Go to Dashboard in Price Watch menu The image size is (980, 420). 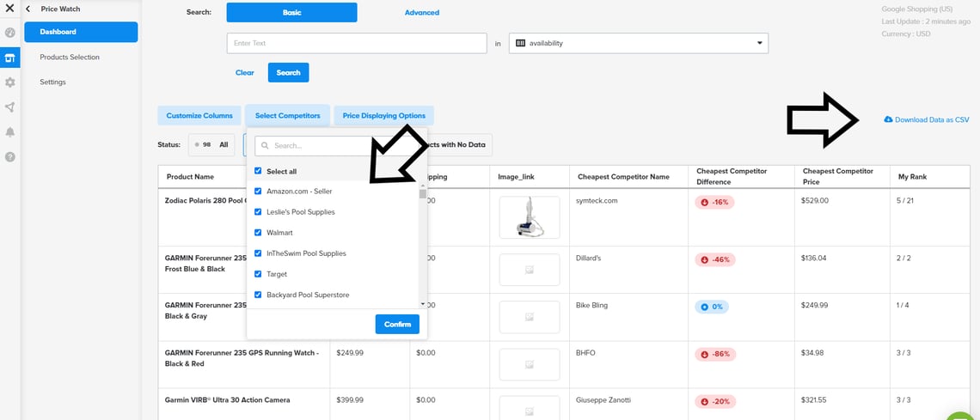coord(82,32)
